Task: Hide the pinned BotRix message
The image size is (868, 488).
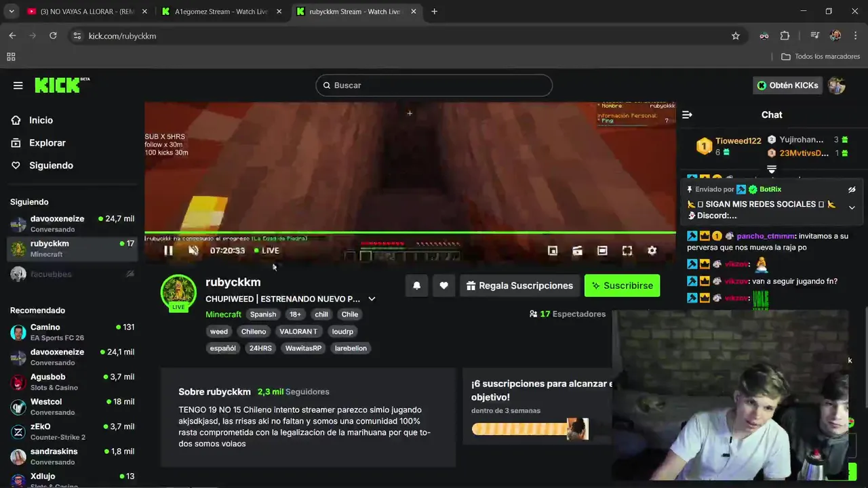Action: (x=852, y=190)
